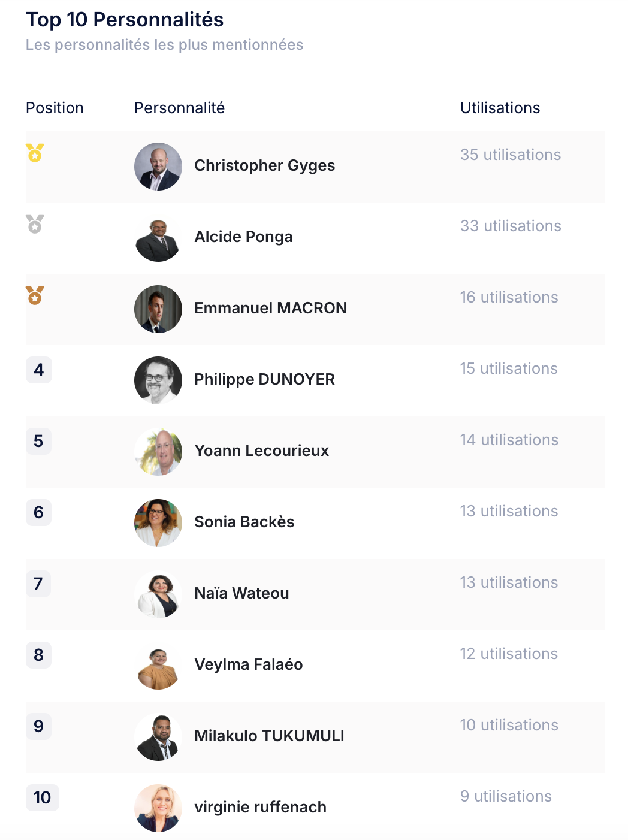Click the silver medal second-place icon
The width and height of the screenshot is (628, 840).
pyautogui.click(x=35, y=224)
